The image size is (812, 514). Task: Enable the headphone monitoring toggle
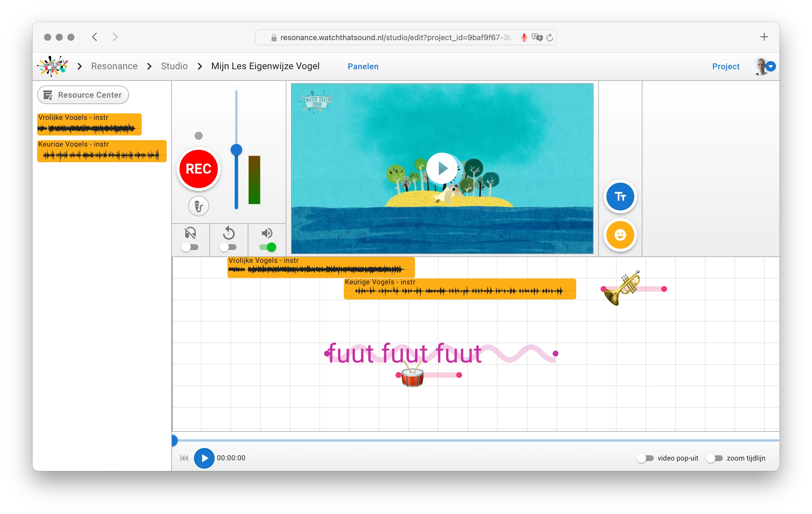[x=191, y=247]
